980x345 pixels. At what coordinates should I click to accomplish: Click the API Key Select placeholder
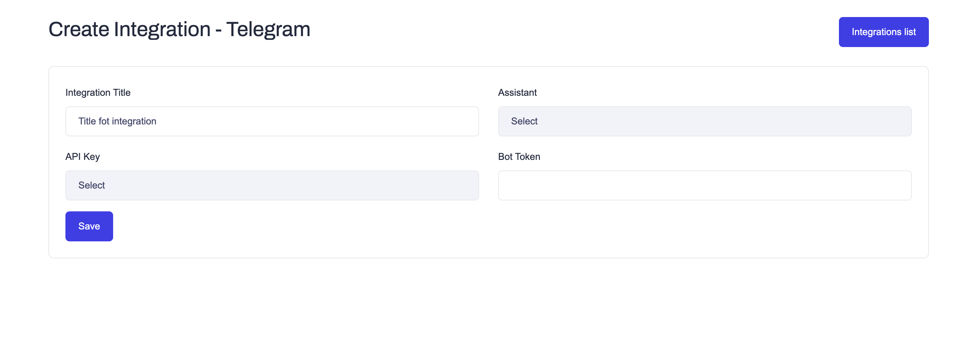[x=92, y=185]
